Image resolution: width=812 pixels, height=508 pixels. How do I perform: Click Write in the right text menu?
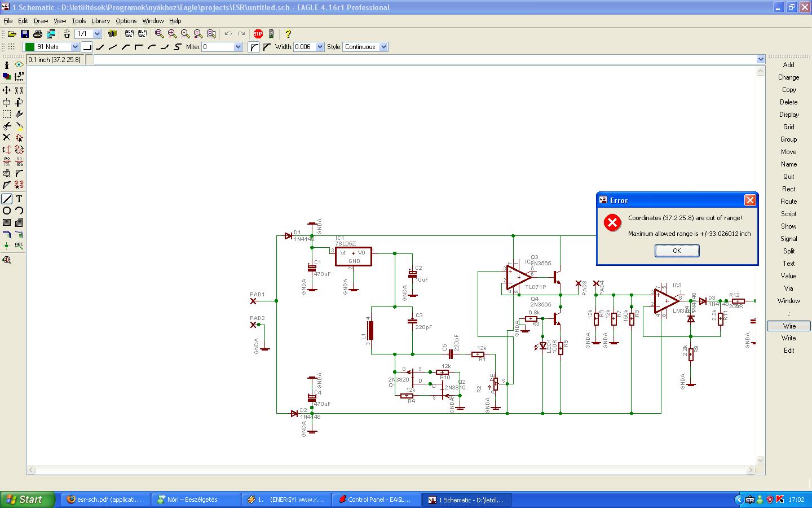pyautogui.click(x=789, y=338)
